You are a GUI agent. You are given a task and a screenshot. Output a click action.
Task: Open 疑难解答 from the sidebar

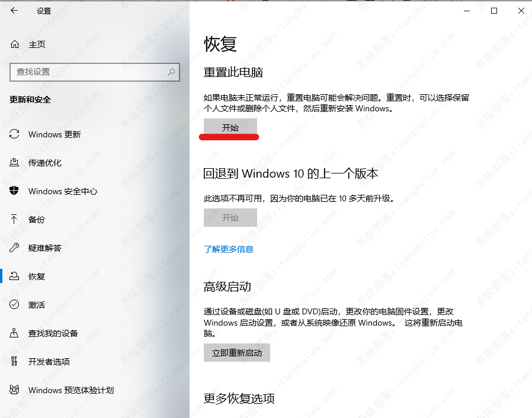click(44, 248)
